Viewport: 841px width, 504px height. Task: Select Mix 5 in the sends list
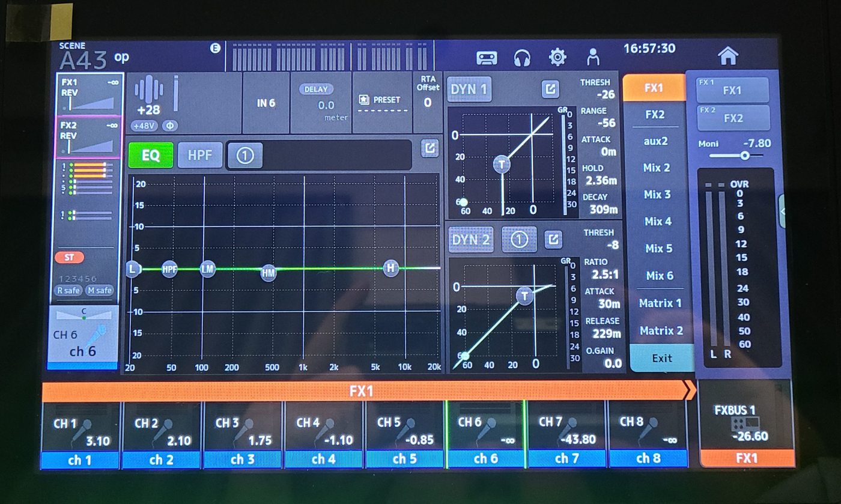(659, 248)
